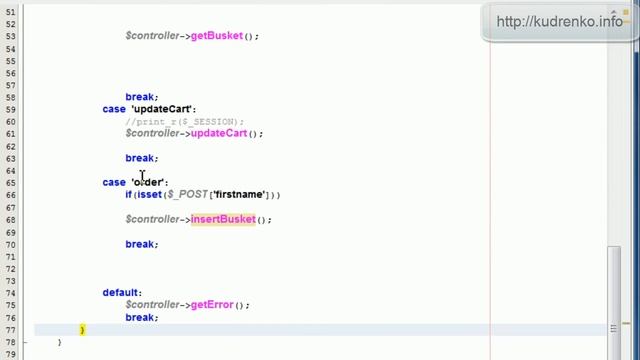Click the break statement on line 63
Screen dimensions: 640x360
[140, 158]
